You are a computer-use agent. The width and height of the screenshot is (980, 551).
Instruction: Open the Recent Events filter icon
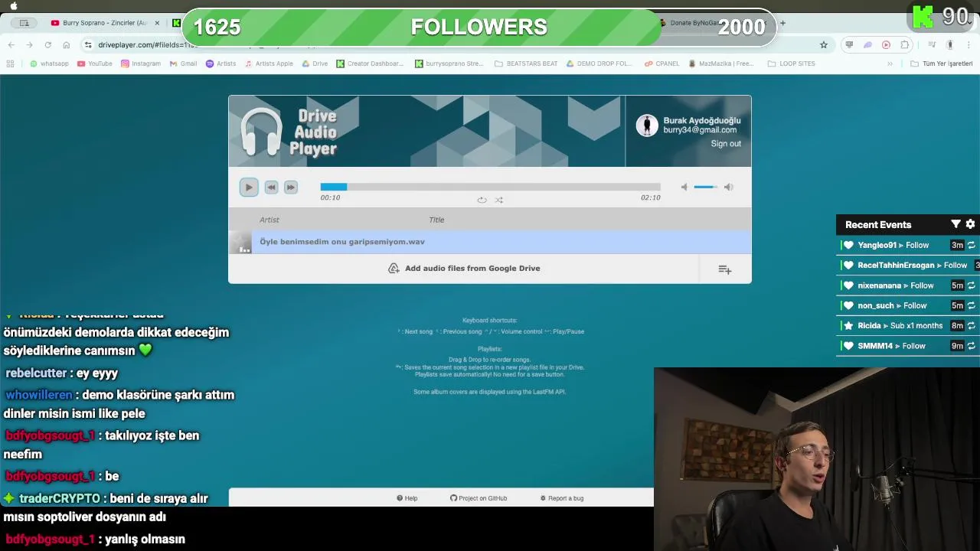(x=955, y=224)
